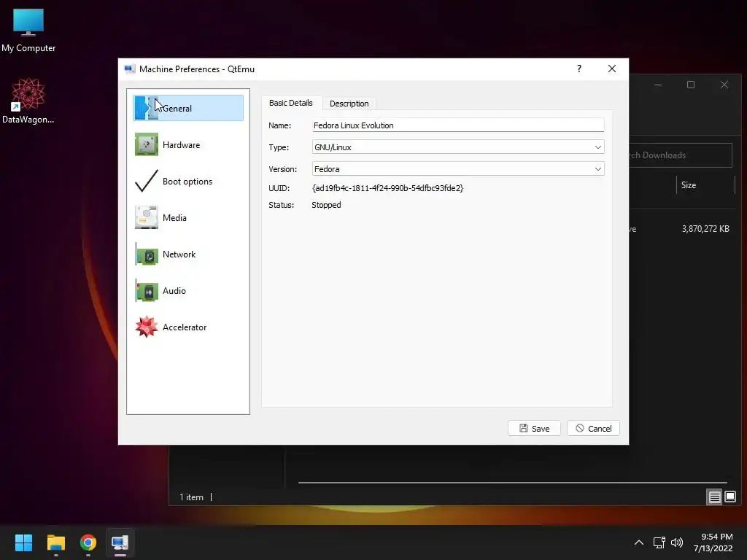Open the Windows Start menu
747x560 pixels.
tap(23, 542)
